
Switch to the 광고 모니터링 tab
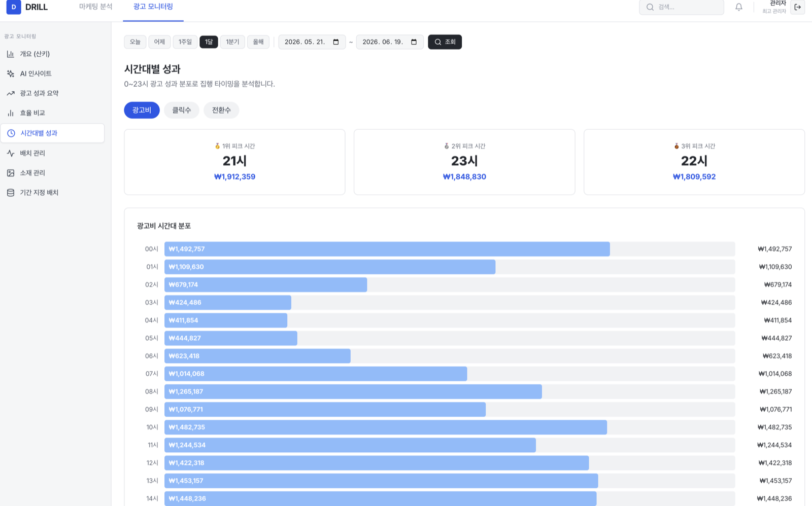153,7
